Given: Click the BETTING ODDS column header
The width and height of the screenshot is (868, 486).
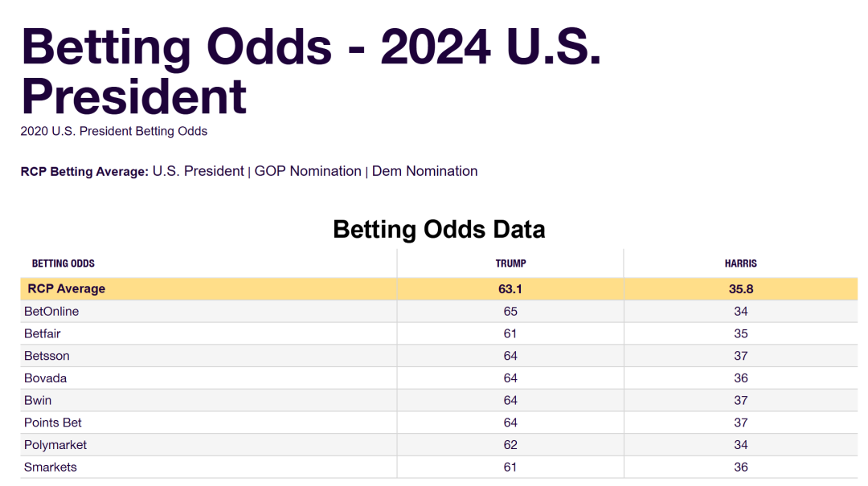Looking at the screenshot, I should pyautogui.click(x=63, y=263).
